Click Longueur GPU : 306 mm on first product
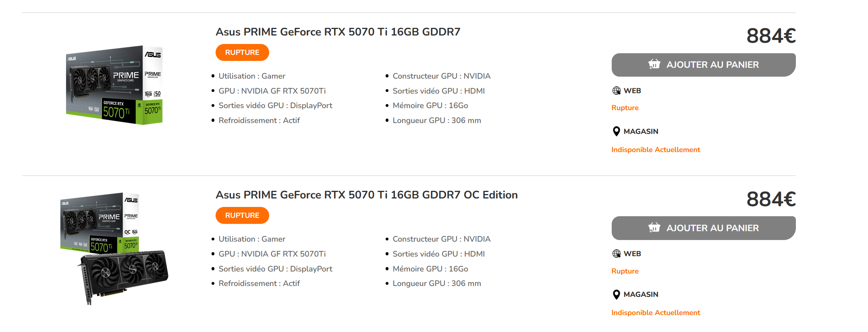Image resolution: width=868 pixels, height=332 pixels. tap(436, 120)
